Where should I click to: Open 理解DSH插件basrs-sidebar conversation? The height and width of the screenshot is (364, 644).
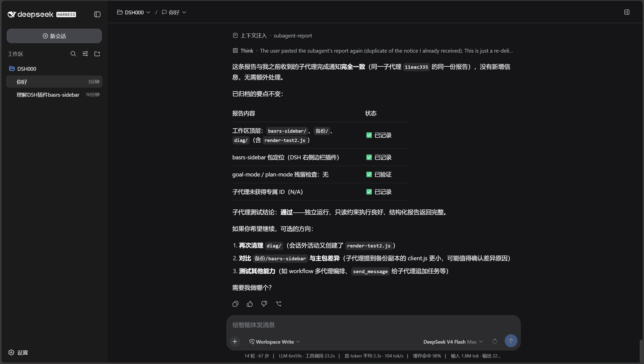tap(54, 95)
